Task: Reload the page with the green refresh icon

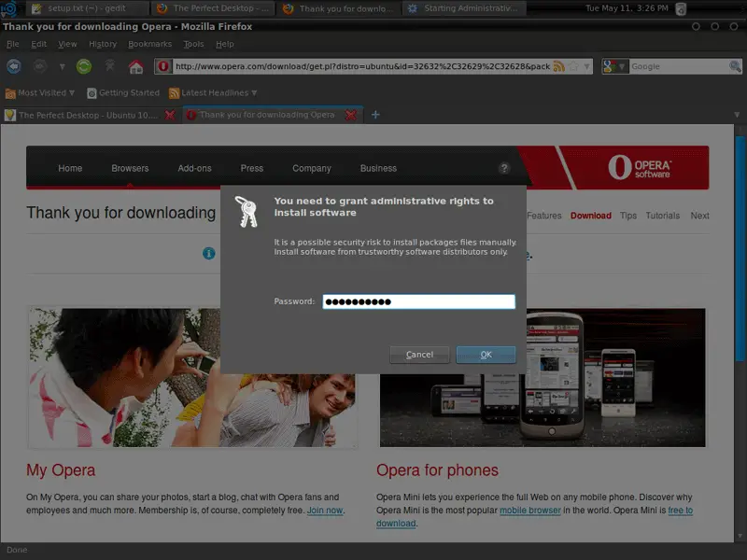Action: pos(84,66)
